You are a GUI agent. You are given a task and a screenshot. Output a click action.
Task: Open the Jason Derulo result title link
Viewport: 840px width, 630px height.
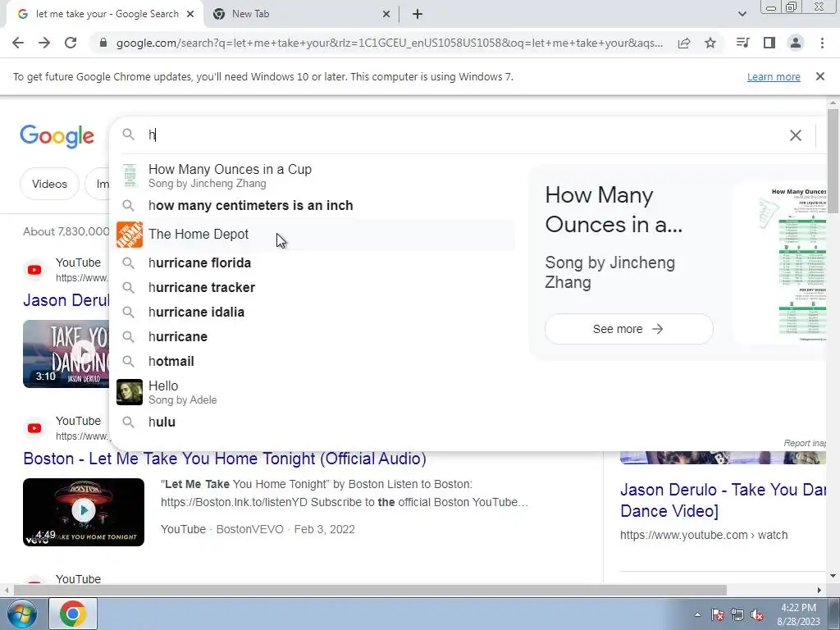[66, 300]
